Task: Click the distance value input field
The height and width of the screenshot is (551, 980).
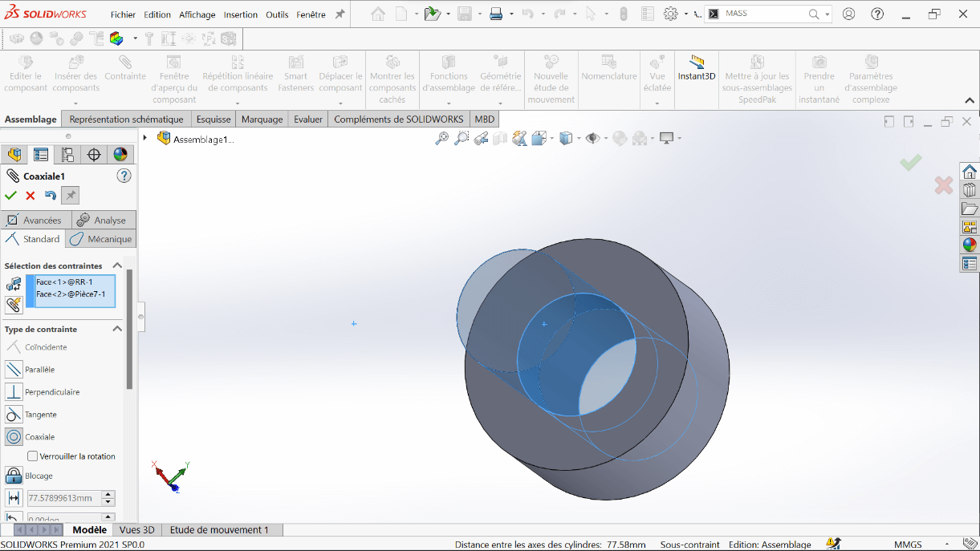Action: (63, 498)
